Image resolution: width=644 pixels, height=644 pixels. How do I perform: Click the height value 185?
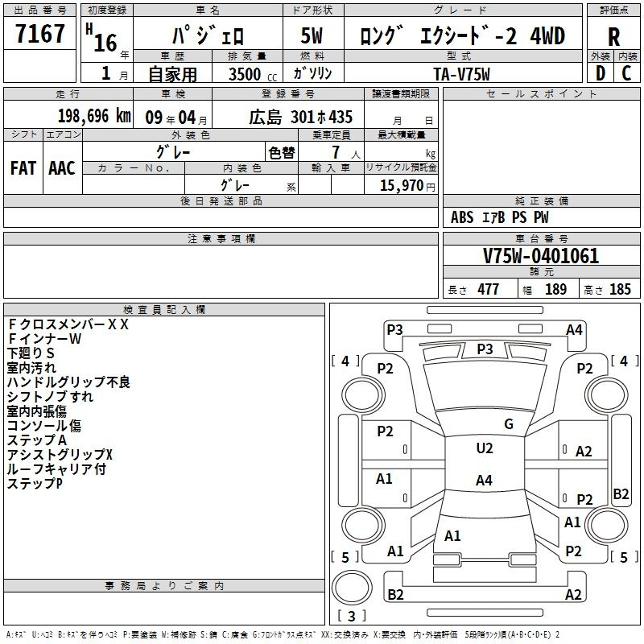(620, 289)
